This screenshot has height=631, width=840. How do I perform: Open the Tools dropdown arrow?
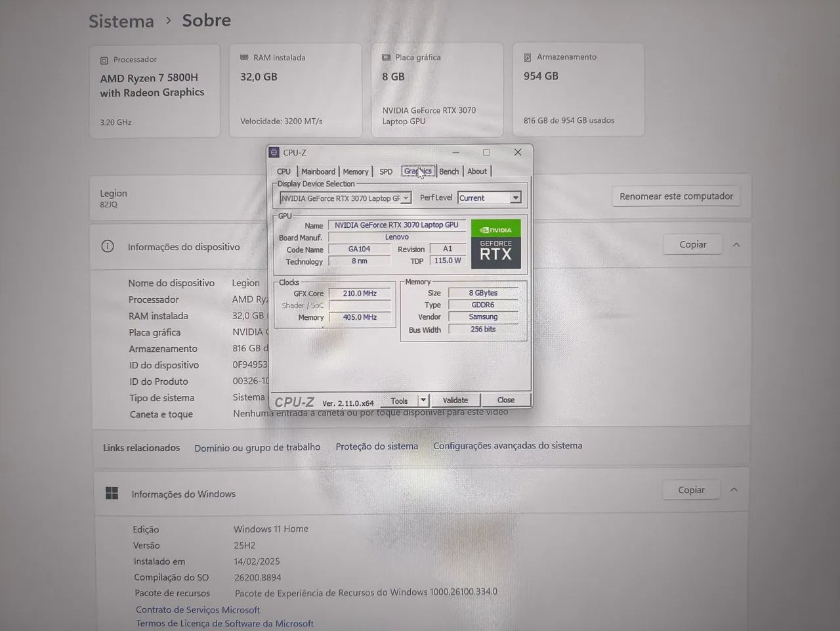pyautogui.click(x=423, y=400)
